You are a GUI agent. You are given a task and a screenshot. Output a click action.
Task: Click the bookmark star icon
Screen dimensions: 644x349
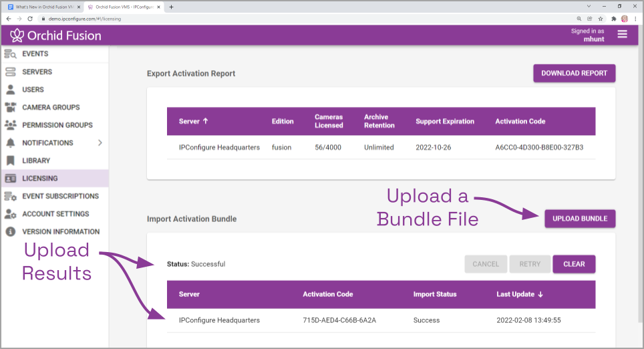tap(601, 19)
